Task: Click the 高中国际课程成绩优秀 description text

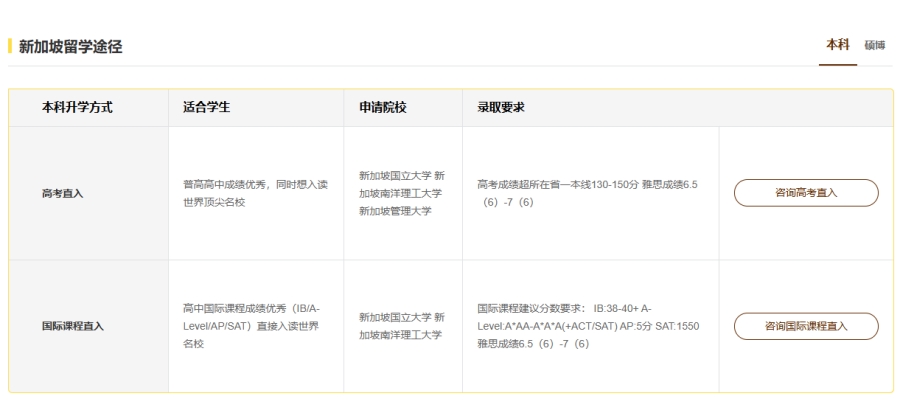Action: [247, 326]
